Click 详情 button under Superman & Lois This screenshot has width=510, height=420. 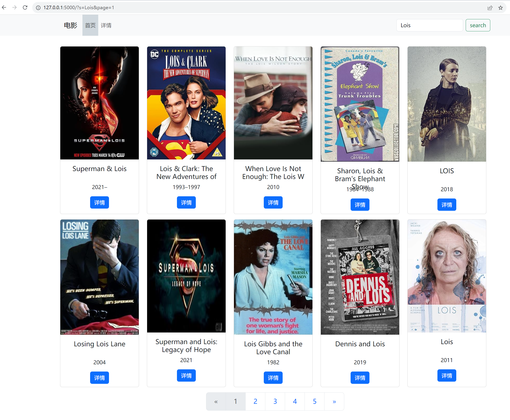tap(100, 202)
